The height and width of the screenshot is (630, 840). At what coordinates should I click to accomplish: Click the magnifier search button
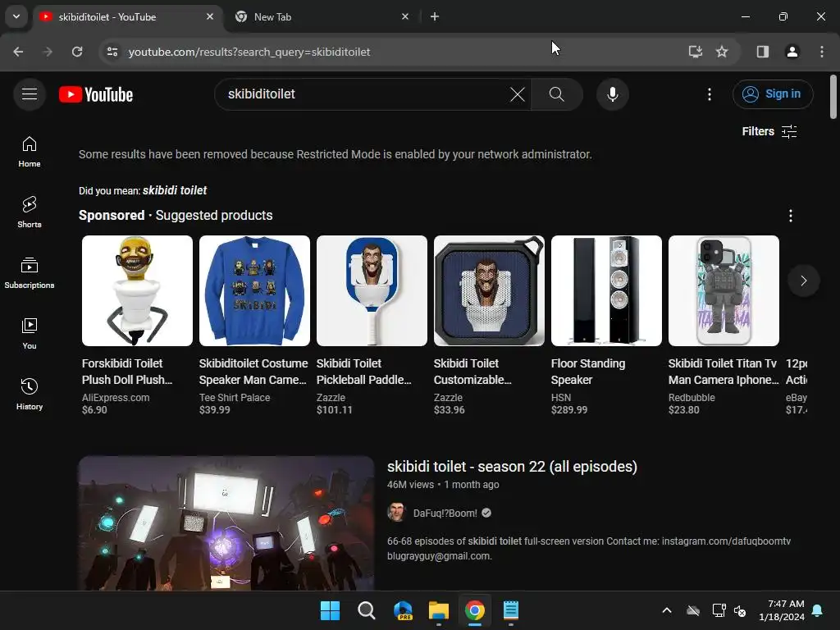point(557,94)
